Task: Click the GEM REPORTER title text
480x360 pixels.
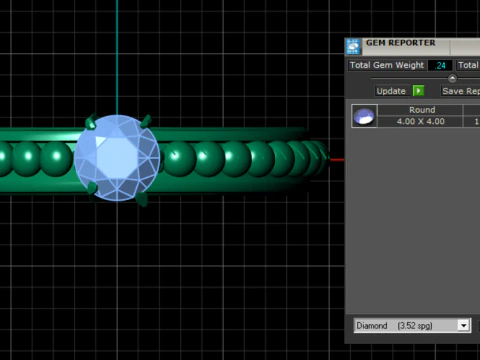Action: 401,43
